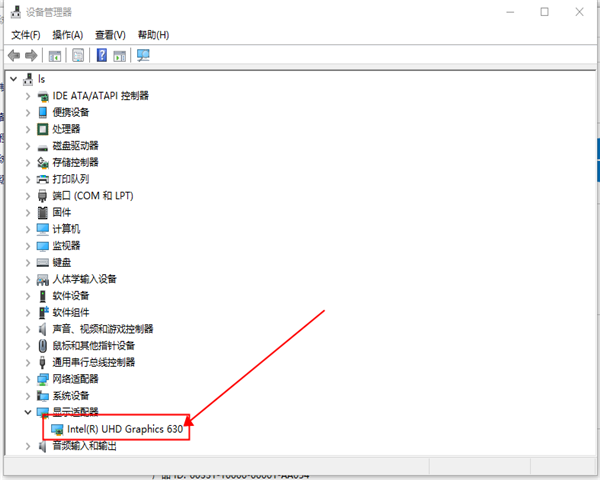The height and width of the screenshot is (480, 600).
Task: Expand the 磁盘驱动器 disk drives node
Action: pos(27,146)
